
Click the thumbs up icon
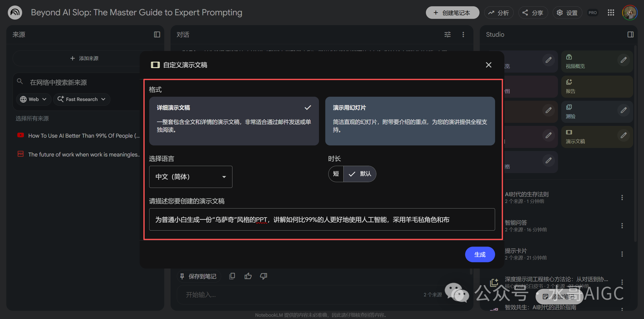click(248, 276)
